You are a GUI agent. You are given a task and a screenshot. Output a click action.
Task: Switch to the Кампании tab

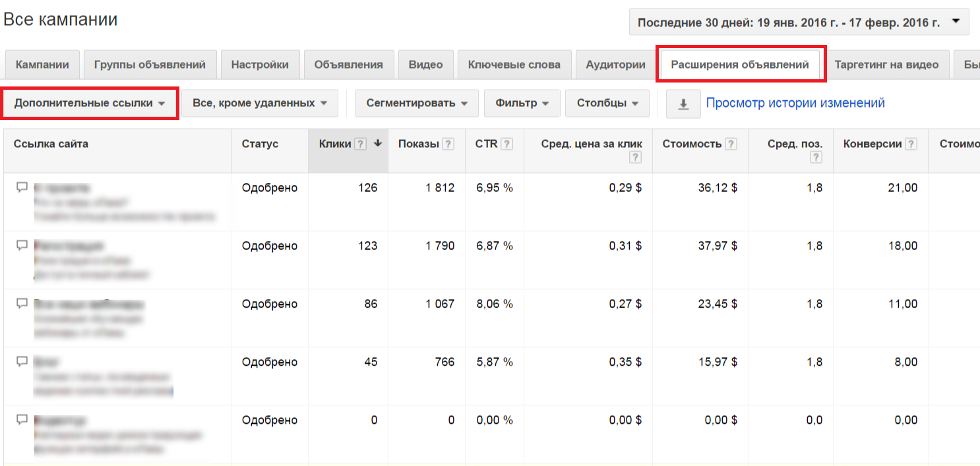pyautogui.click(x=42, y=65)
